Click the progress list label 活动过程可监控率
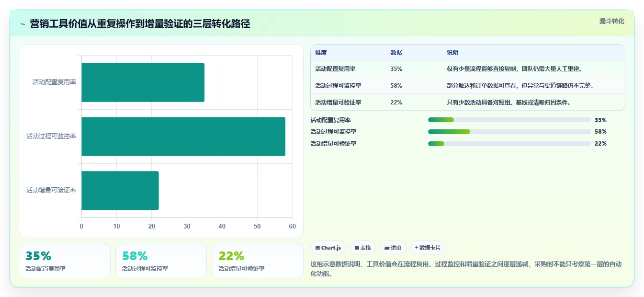Image resolution: width=644 pixels, height=297 pixels. coord(333,132)
